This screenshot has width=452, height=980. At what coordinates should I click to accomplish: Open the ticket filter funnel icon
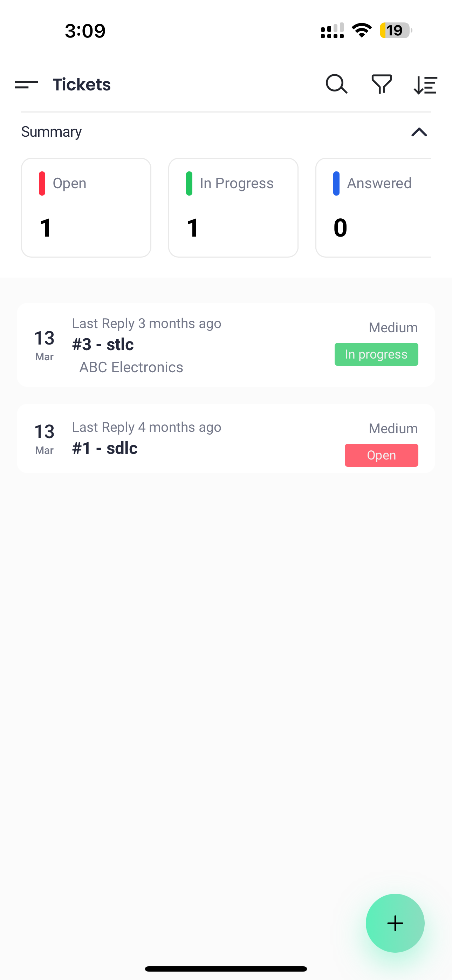[382, 84]
